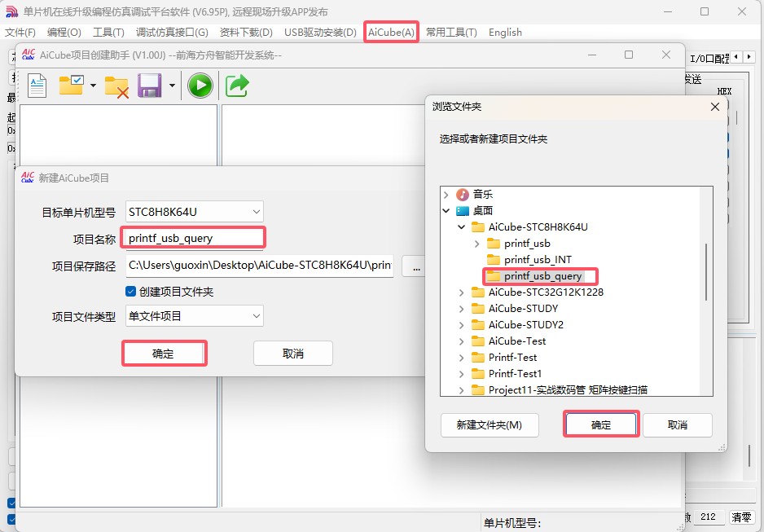The height and width of the screenshot is (532, 764).
Task: Open the 调试仿真接口(G) menu
Action: tap(172, 32)
